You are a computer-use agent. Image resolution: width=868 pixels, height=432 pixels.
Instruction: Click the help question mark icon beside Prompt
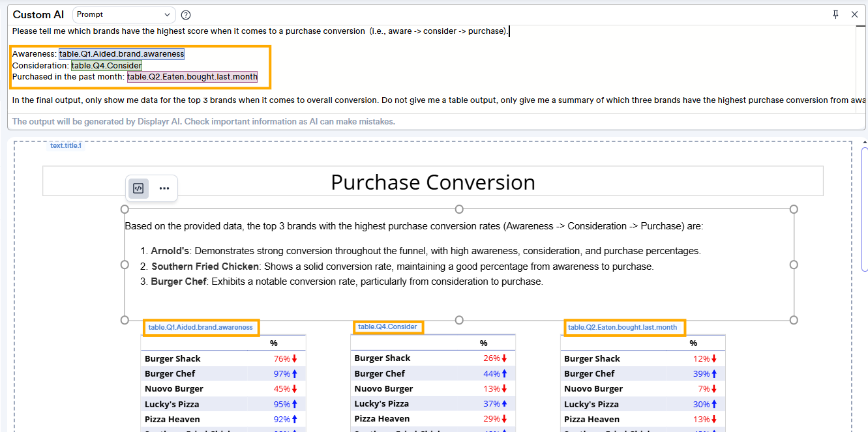186,15
